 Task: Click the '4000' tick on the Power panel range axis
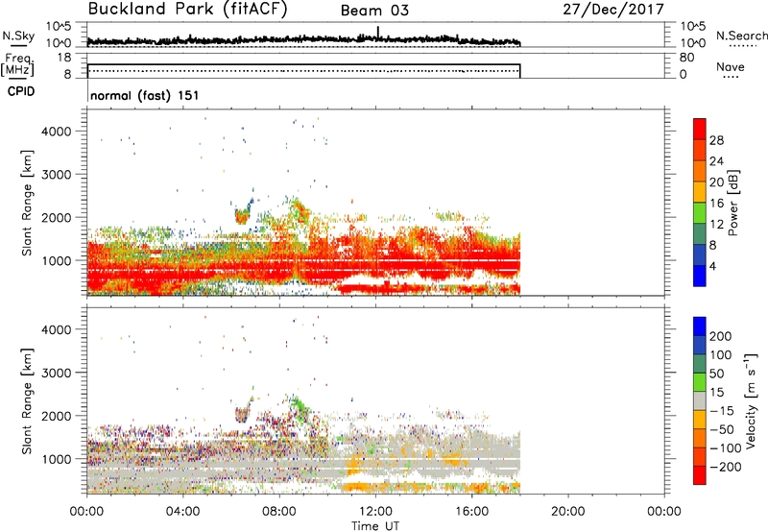[57, 132]
